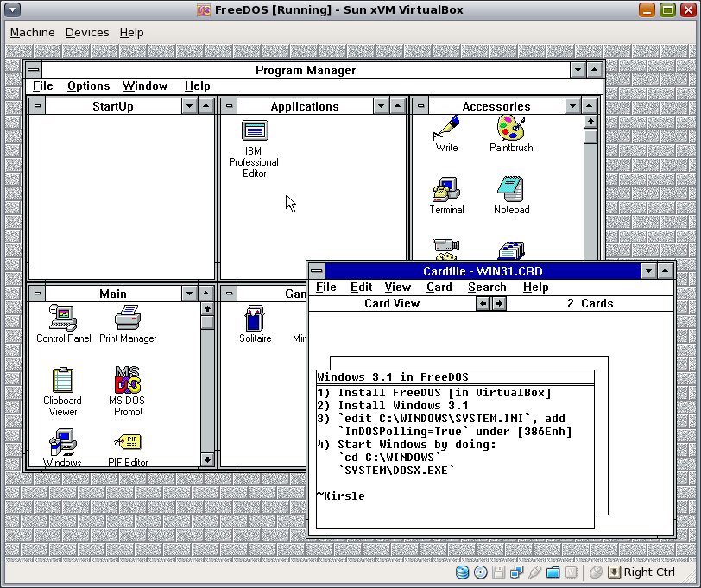
Task: Click the Accessories scrollbar thumb
Action: (590, 136)
